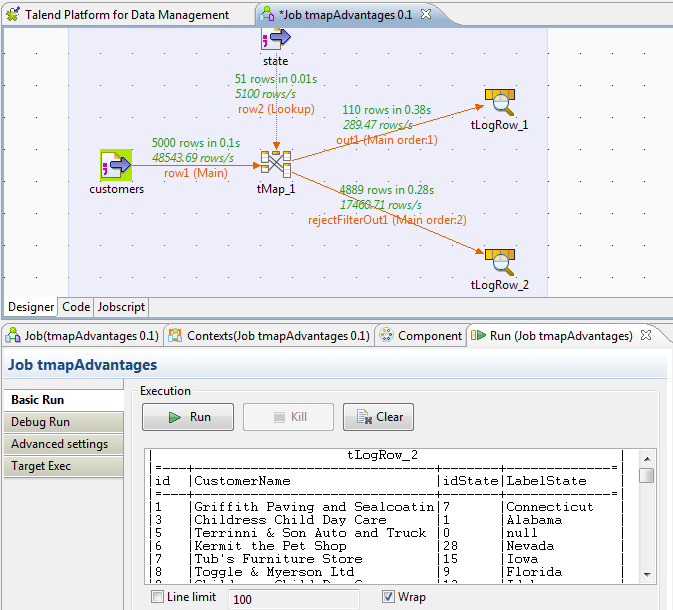Click the console scrollbar down arrow

(647, 574)
